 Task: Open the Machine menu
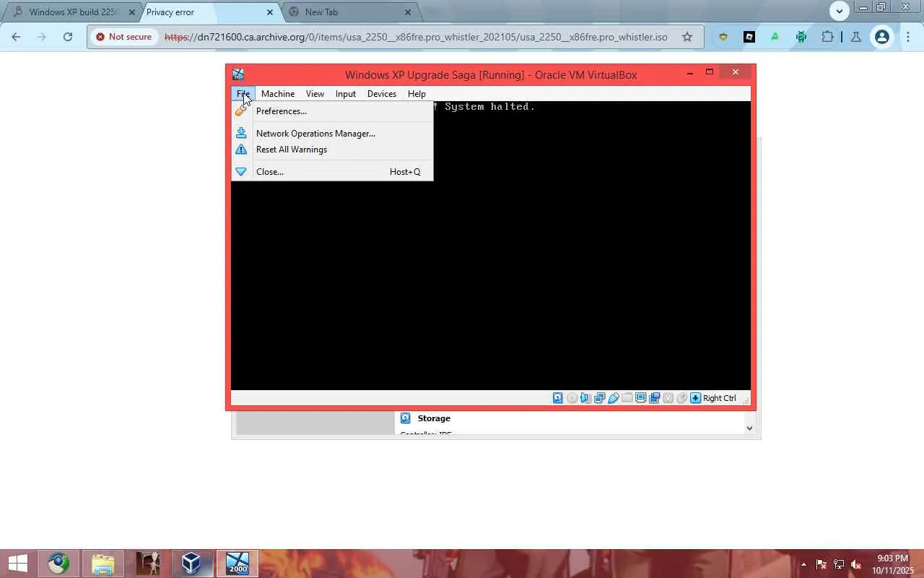point(278,94)
